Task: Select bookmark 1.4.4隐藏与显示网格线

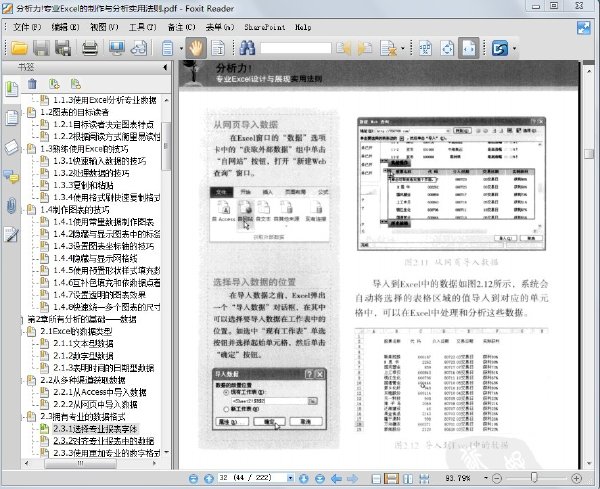Action: tap(95, 258)
